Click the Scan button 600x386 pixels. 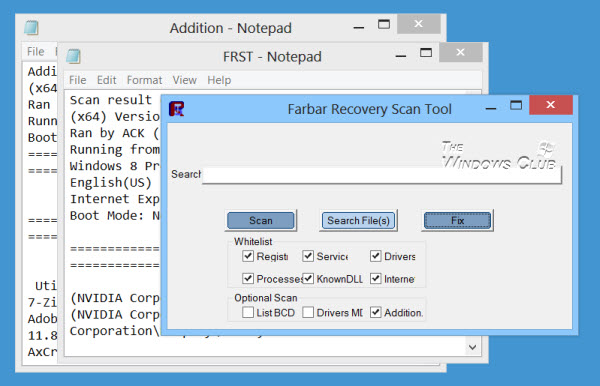pyautogui.click(x=261, y=220)
